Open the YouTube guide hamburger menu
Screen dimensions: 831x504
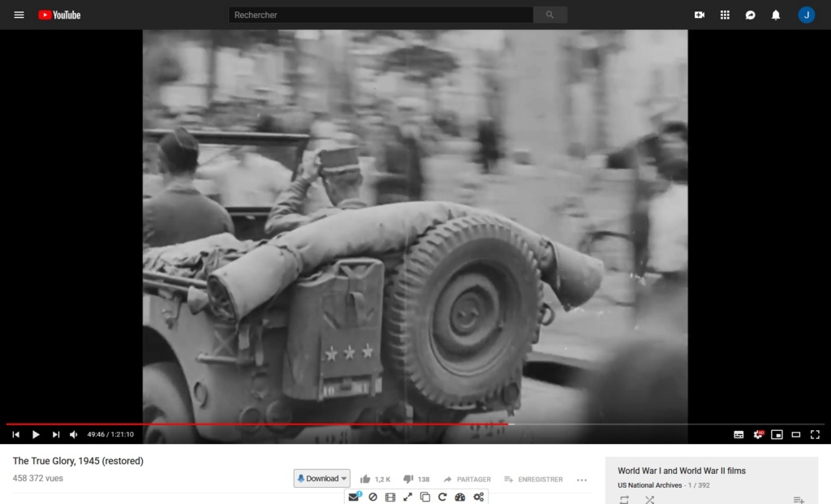pos(19,15)
